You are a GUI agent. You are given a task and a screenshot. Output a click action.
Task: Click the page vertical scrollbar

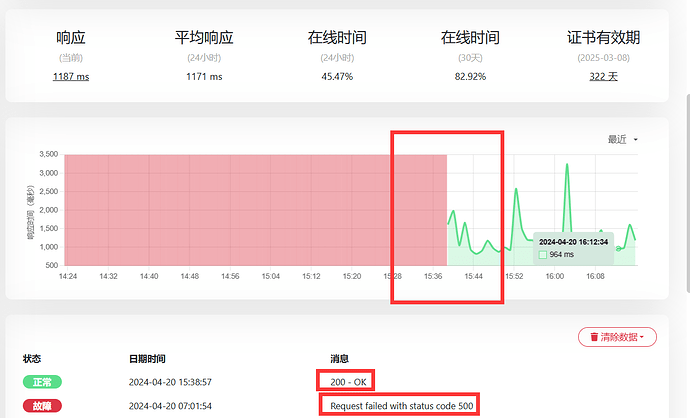[x=688, y=193]
